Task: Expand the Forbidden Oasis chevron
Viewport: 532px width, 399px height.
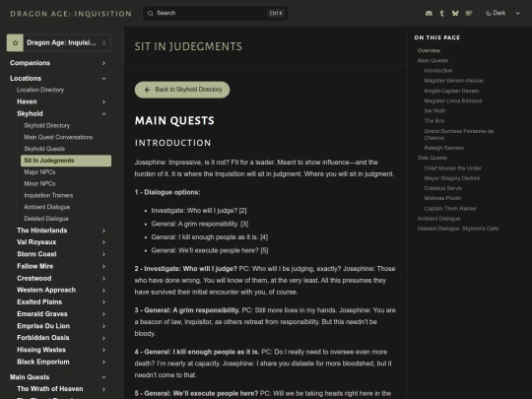Action: pos(103,338)
